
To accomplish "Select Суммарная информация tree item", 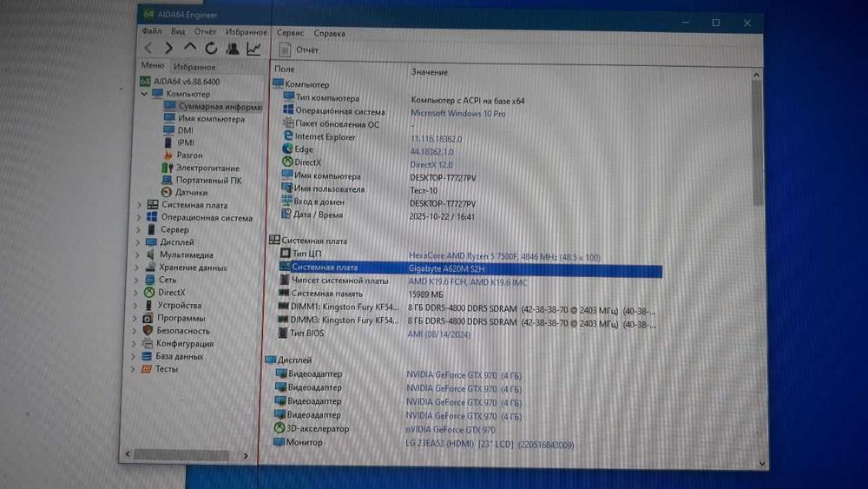I will pos(220,106).
